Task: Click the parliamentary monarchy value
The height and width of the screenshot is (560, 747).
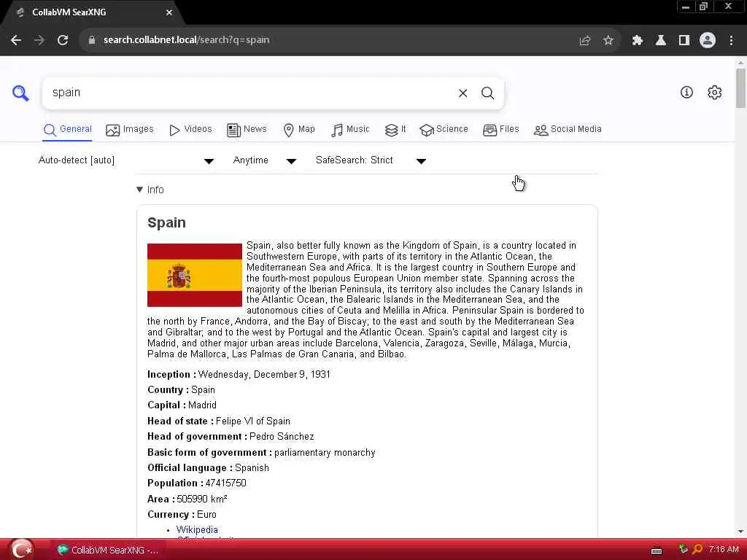Action: [325, 452]
